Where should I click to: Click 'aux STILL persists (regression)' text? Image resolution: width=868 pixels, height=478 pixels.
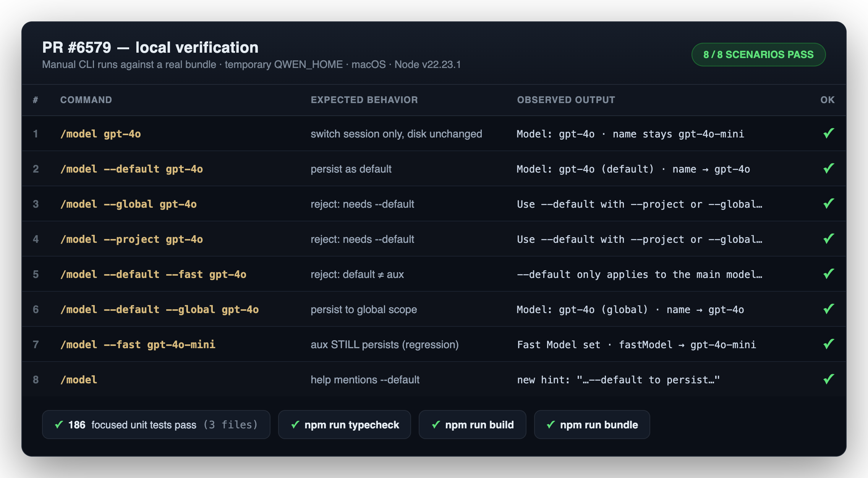click(385, 344)
